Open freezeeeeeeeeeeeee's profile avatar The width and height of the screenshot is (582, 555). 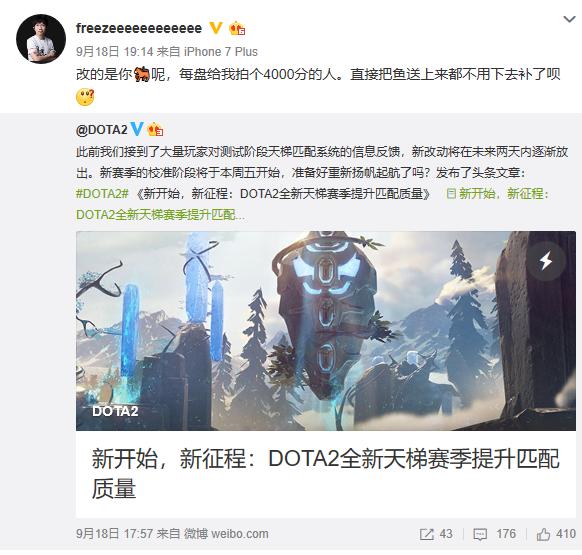[41, 39]
